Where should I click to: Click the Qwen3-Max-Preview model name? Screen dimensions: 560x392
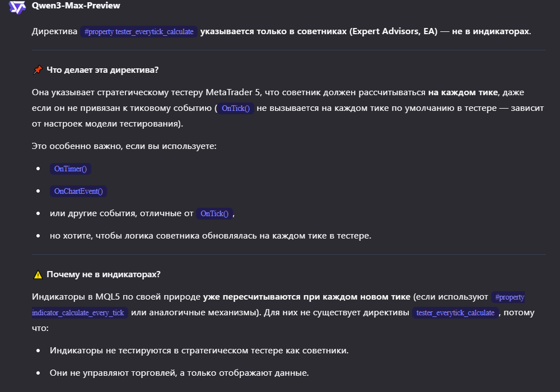76,6
